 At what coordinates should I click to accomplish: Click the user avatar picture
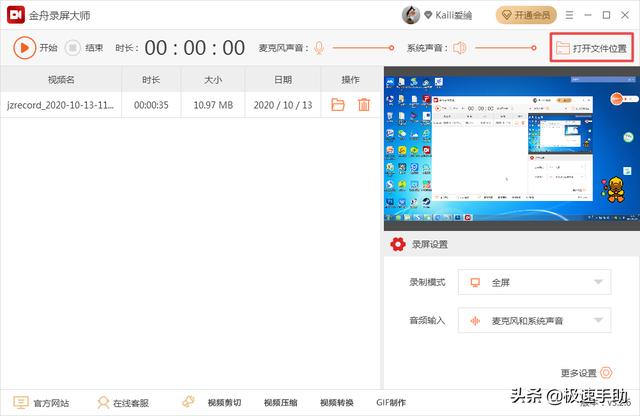click(411, 15)
